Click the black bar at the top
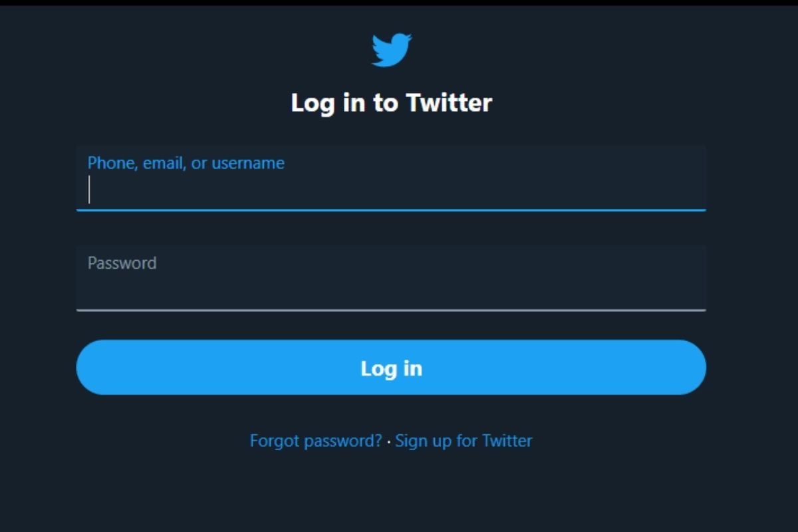Screen dimensions: 798x532 pos(399,3)
